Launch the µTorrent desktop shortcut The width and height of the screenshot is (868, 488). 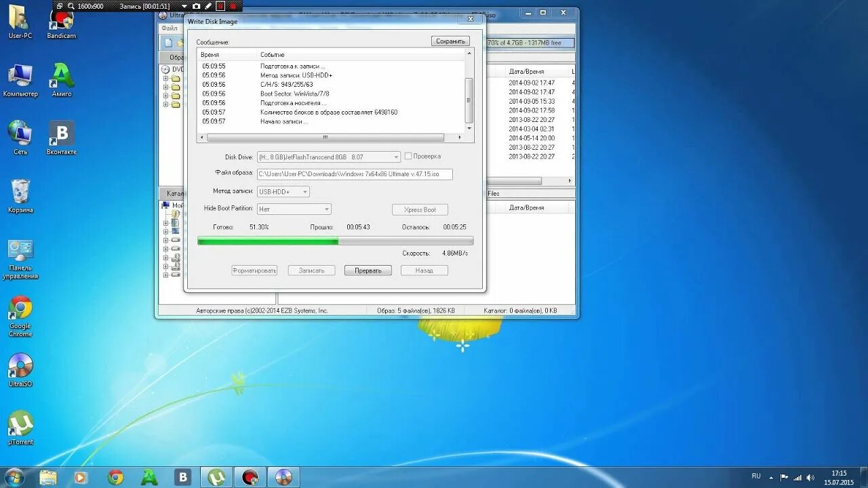pos(20,428)
